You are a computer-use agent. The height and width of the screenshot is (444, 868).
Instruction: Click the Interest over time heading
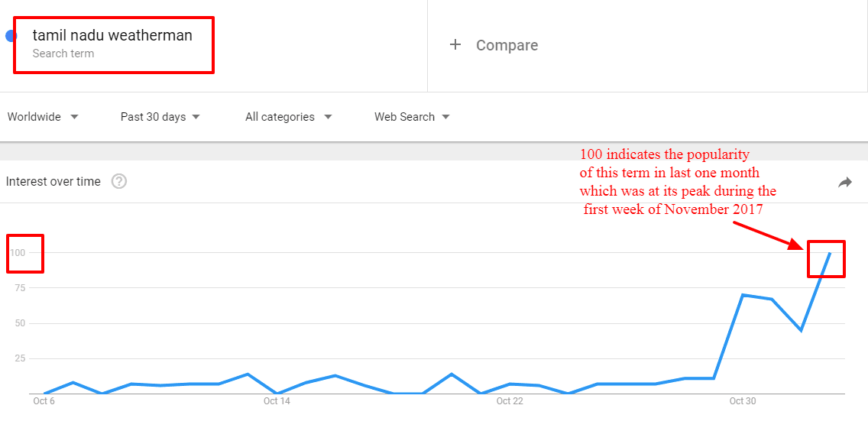[x=53, y=182]
